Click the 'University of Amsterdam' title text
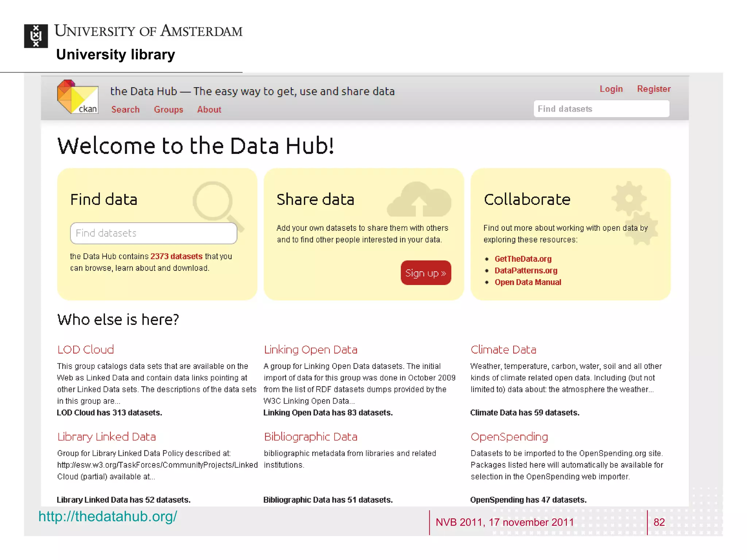The width and height of the screenshot is (747, 560). [148, 31]
